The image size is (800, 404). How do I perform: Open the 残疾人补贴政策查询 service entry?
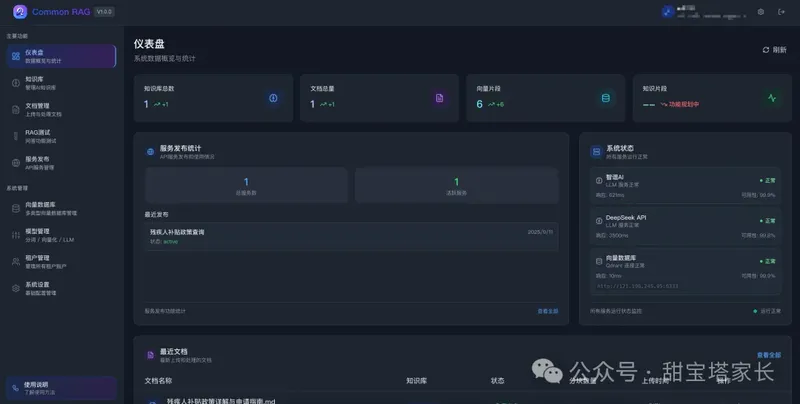(351, 236)
